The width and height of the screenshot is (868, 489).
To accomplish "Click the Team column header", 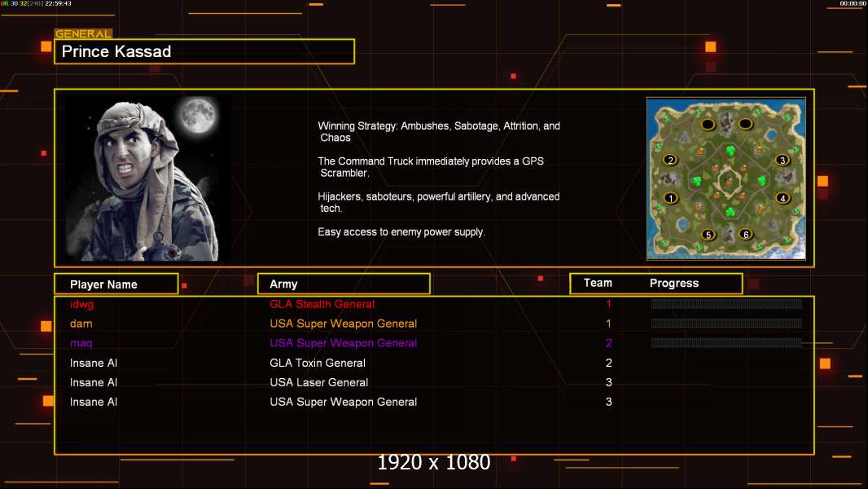I will click(x=598, y=283).
